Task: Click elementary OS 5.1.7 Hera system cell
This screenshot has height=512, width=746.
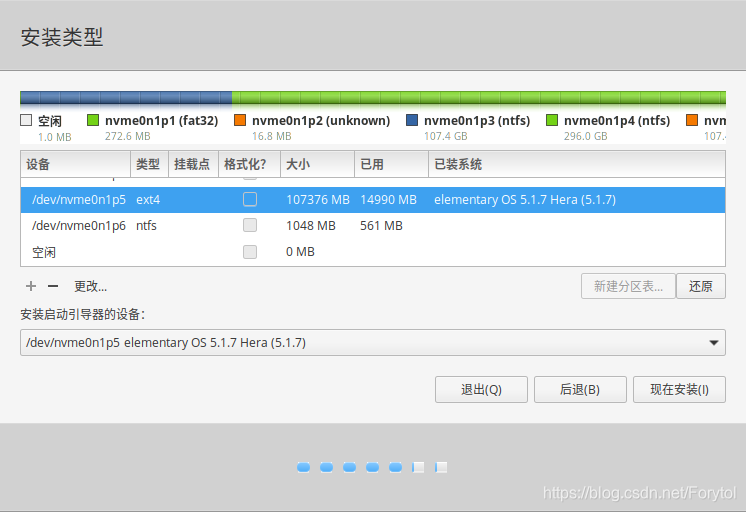Action: (x=525, y=200)
